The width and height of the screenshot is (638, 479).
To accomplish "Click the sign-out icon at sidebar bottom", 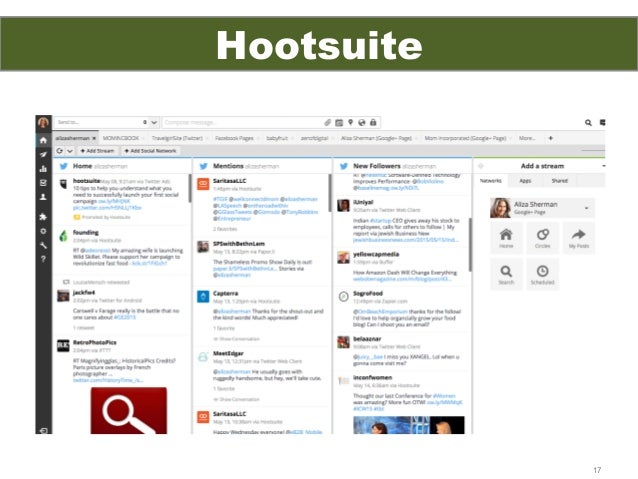I will pyautogui.click(x=43, y=430).
